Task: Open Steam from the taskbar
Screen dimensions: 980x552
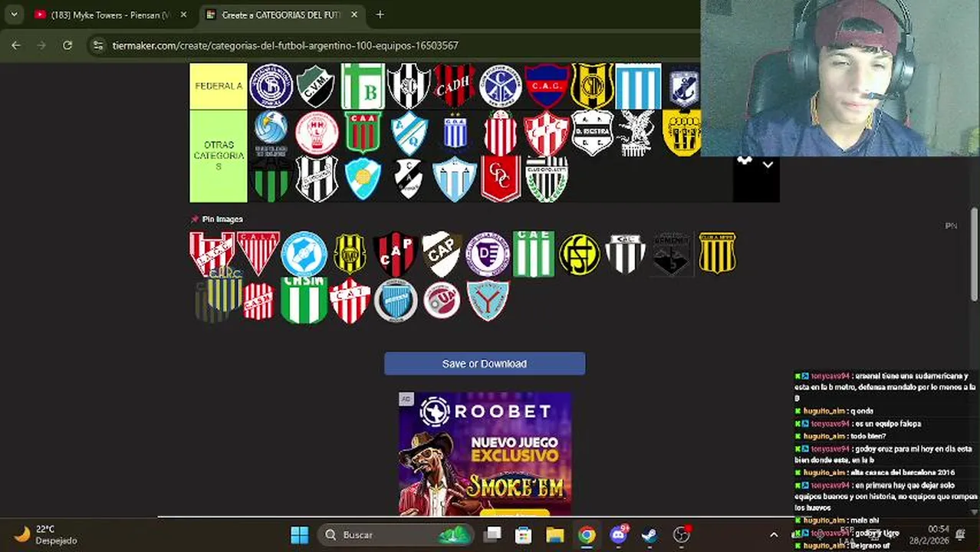Action: tap(649, 534)
